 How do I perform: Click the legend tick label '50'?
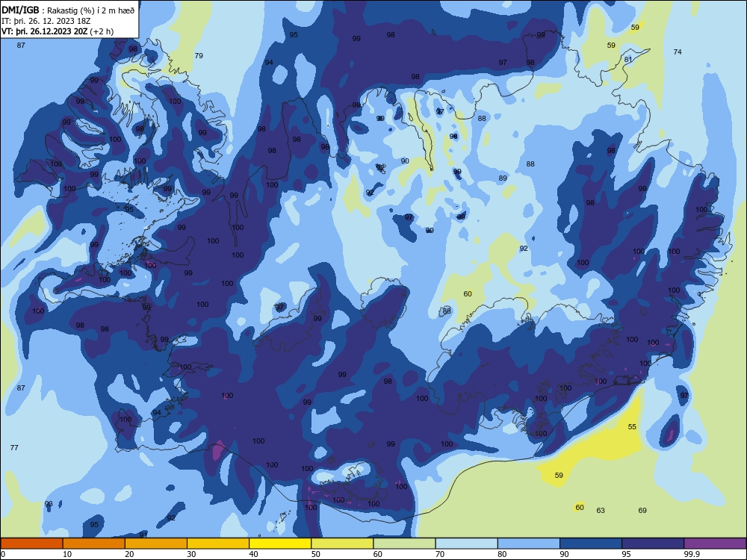[x=315, y=554]
